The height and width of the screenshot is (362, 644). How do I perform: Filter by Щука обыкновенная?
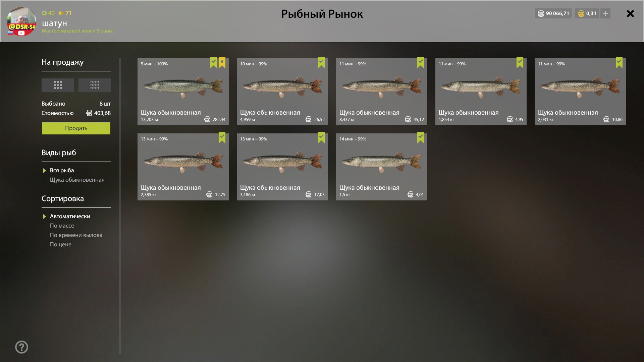(x=77, y=180)
